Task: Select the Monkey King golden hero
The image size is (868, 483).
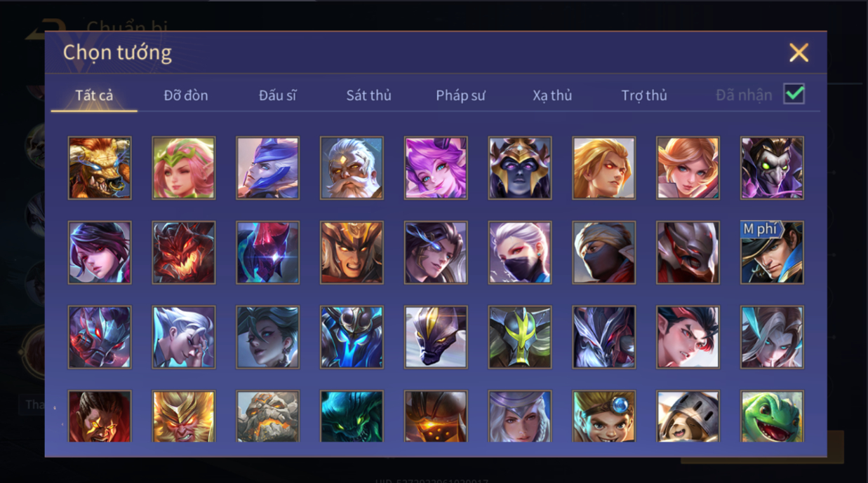Action: pos(184,416)
